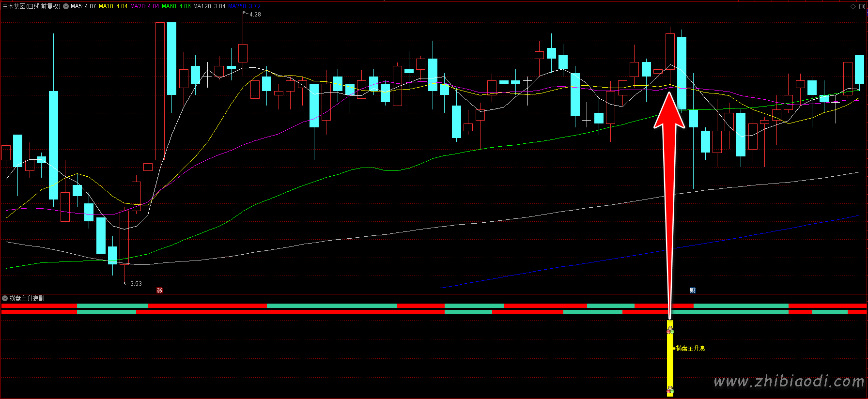Select the yellow MA10 label
This screenshot has width=868, height=399.
pyautogui.click(x=113, y=6)
